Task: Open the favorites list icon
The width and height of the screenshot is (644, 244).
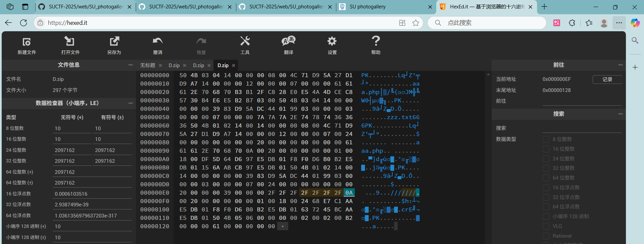Action: (x=589, y=23)
